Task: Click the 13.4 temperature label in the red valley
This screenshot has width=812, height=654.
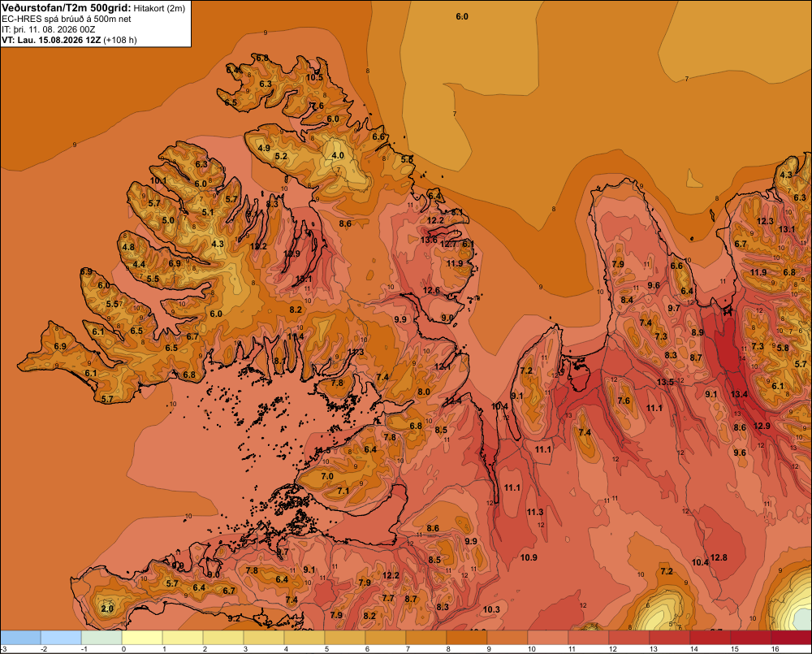Action: tap(739, 394)
